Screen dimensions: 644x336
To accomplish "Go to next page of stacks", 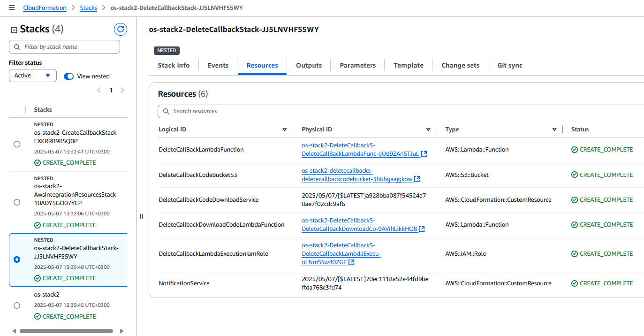I will tap(122, 91).
